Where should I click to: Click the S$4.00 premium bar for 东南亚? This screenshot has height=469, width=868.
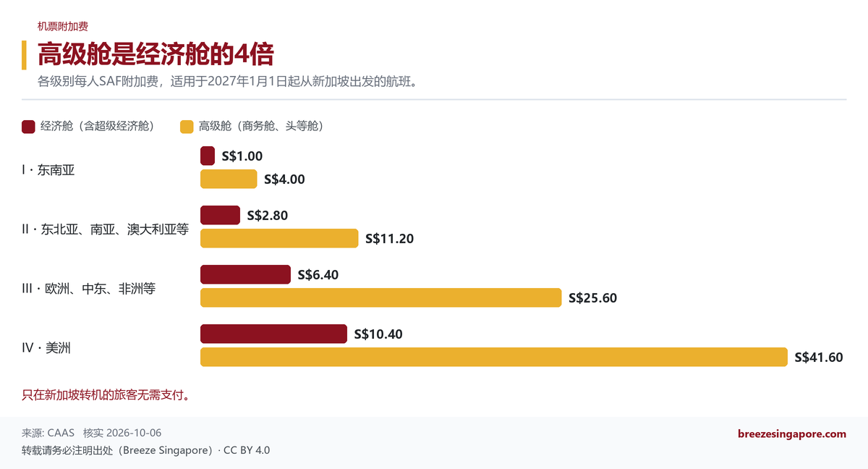click(x=229, y=179)
